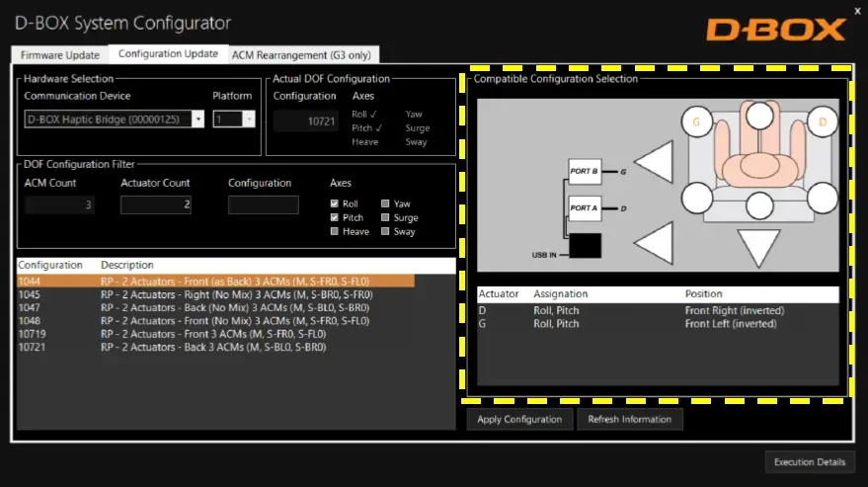Enable the Heave axis checkbox
The height and width of the screenshot is (487, 868).
pyautogui.click(x=335, y=231)
